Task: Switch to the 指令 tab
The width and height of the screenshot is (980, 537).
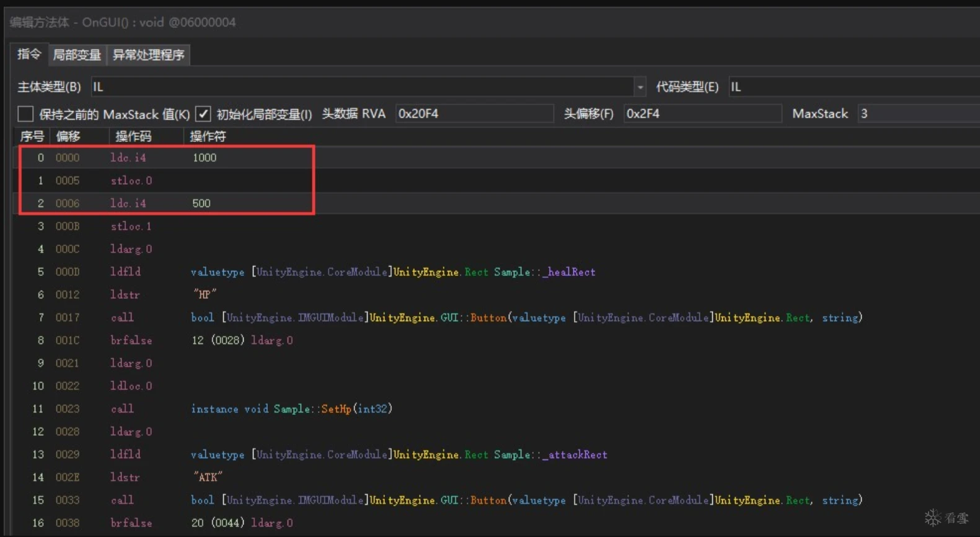Action: [29, 55]
